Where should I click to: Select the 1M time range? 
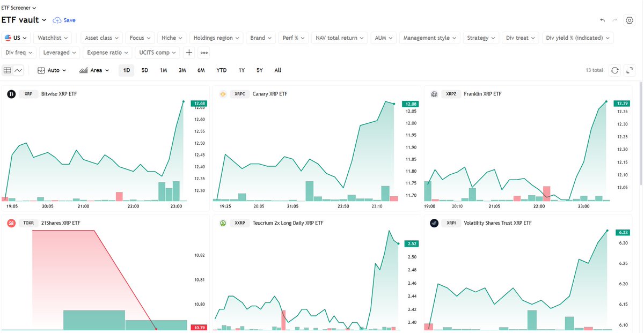pyautogui.click(x=164, y=70)
